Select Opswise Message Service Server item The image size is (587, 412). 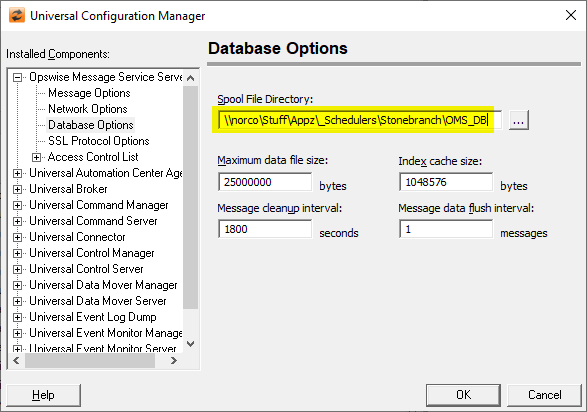[x=106, y=77]
